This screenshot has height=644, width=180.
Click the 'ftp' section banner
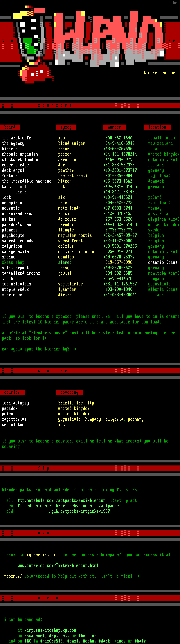[90, 468]
